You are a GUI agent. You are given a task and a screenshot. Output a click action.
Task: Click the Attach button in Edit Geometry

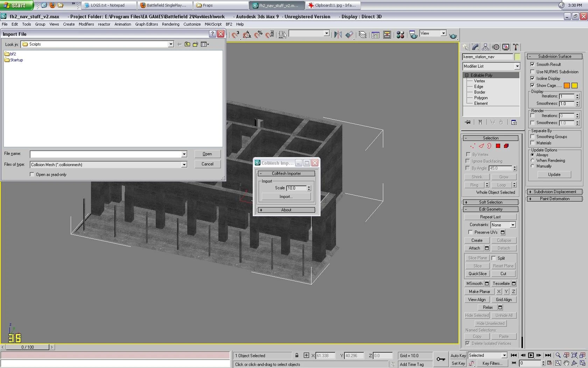tap(474, 248)
